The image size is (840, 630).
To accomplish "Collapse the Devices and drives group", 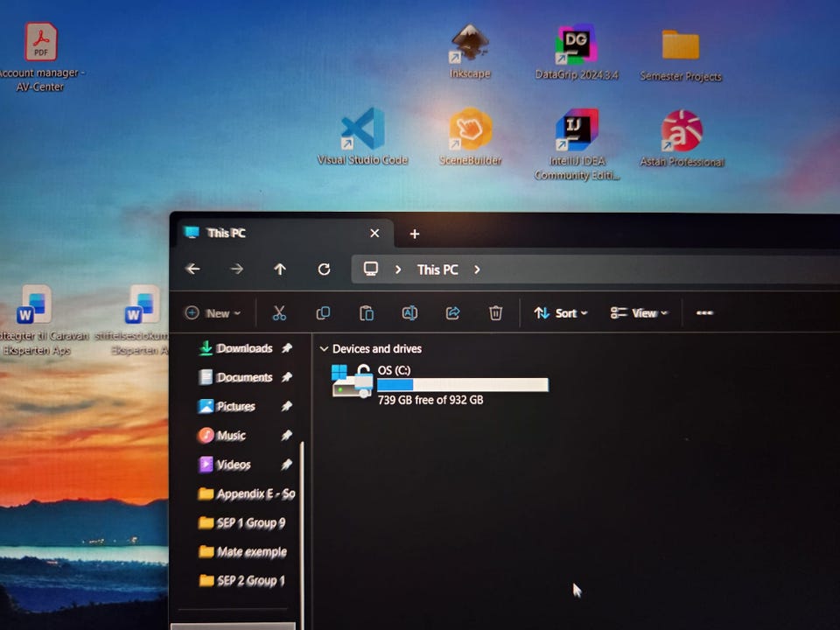I will coord(324,349).
